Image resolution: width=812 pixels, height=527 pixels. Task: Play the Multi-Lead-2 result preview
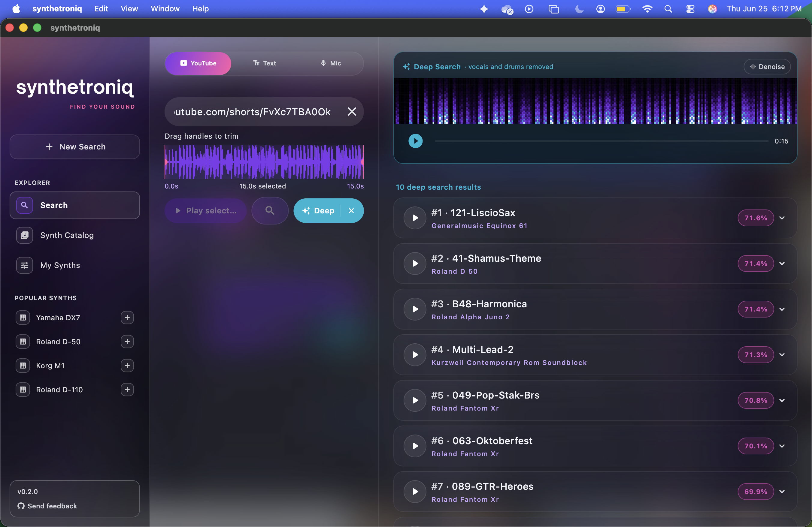[x=415, y=355]
